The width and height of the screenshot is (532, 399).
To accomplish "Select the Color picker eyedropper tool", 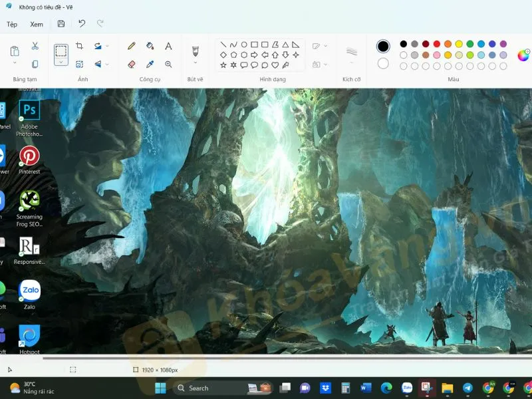I will point(150,65).
